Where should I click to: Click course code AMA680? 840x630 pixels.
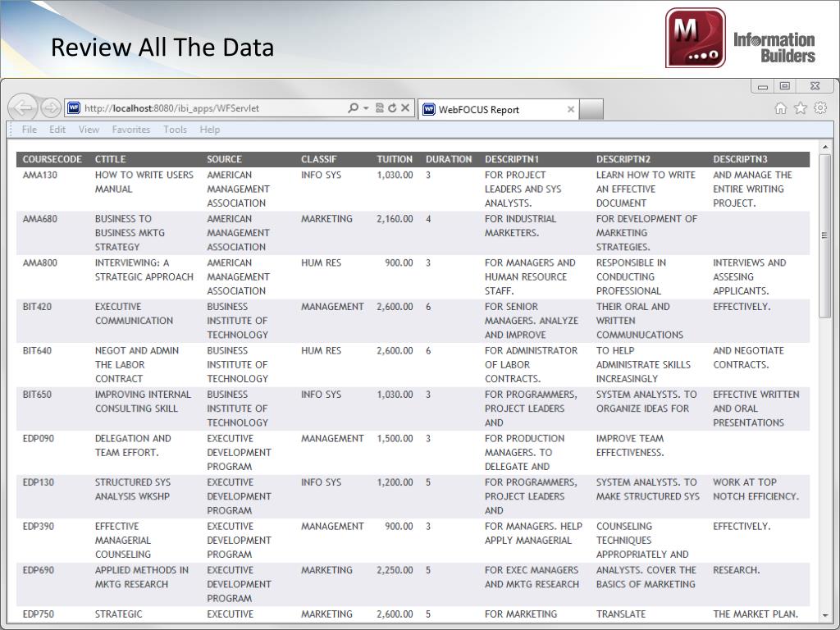point(39,219)
